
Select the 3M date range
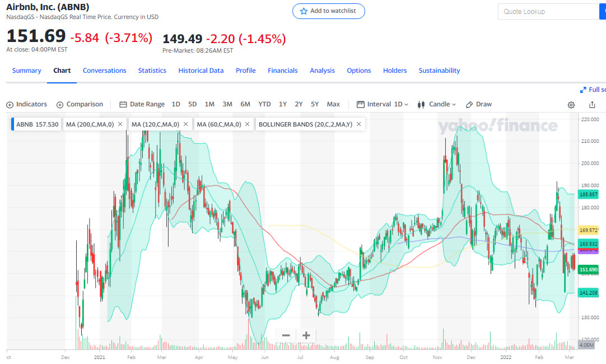coord(227,104)
